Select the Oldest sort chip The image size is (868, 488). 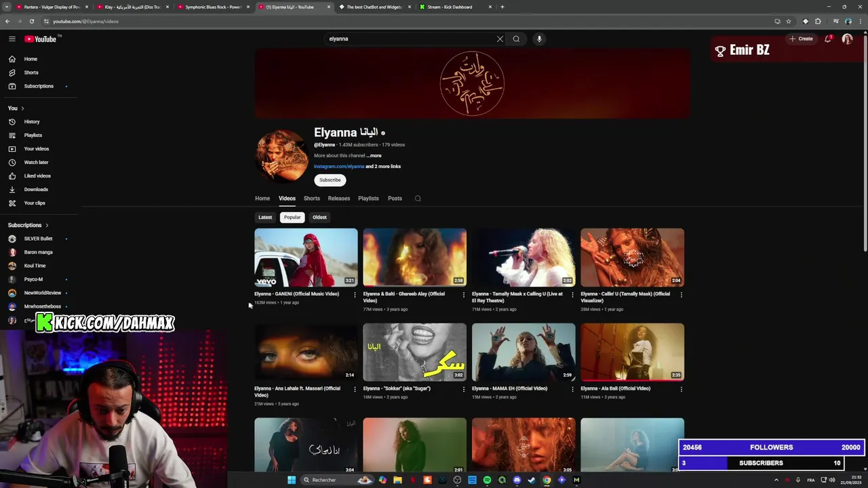tap(319, 218)
